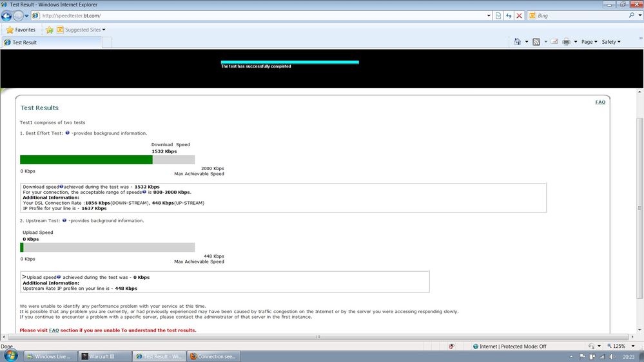Click the Upstream Test info icon
The image size is (644, 362).
click(64, 220)
